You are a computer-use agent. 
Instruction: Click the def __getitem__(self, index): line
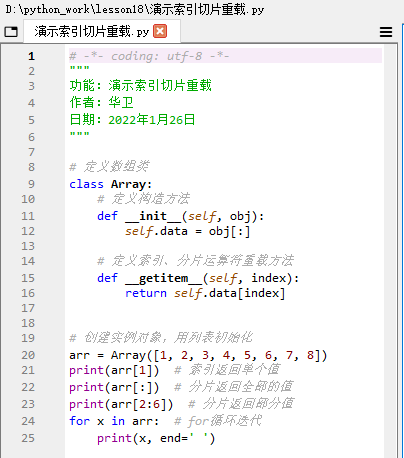(198, 278)
